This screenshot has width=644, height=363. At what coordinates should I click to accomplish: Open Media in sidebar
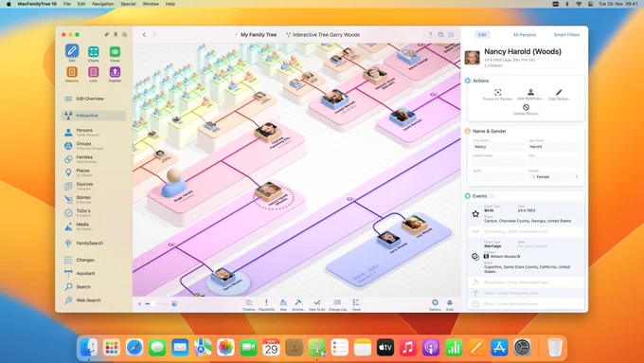(x=94, y=227)
